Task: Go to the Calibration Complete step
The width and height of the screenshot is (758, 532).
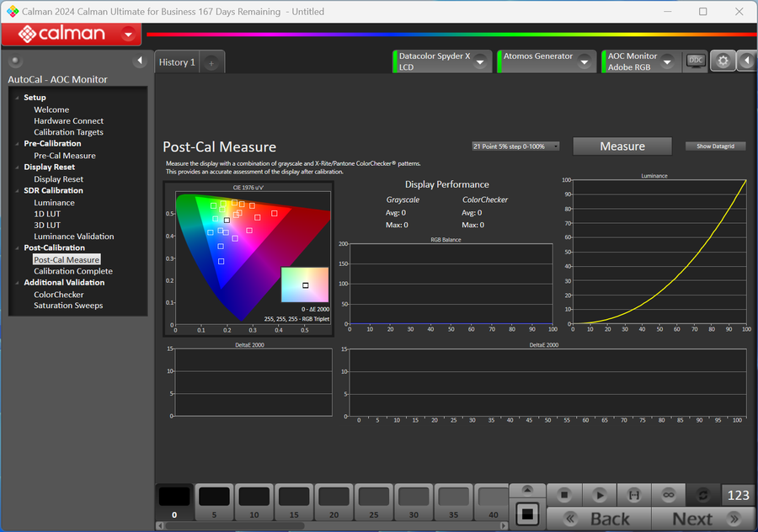Action: click(73, 271)
